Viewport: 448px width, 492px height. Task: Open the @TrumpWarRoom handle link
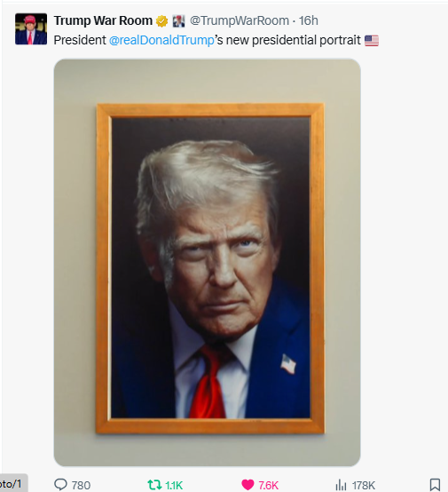pos(240,20)
